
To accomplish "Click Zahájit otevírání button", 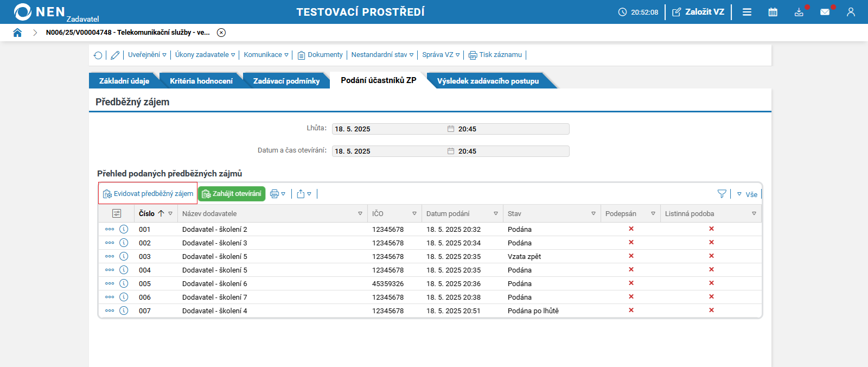I will pyautogui.click(x=232, y=194).
